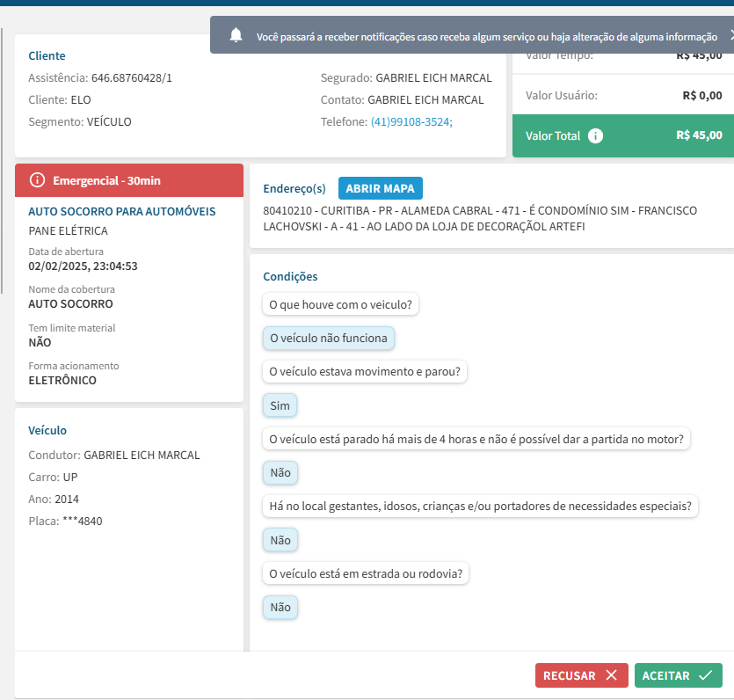Click the Valor Total info icon

point(595,135)
